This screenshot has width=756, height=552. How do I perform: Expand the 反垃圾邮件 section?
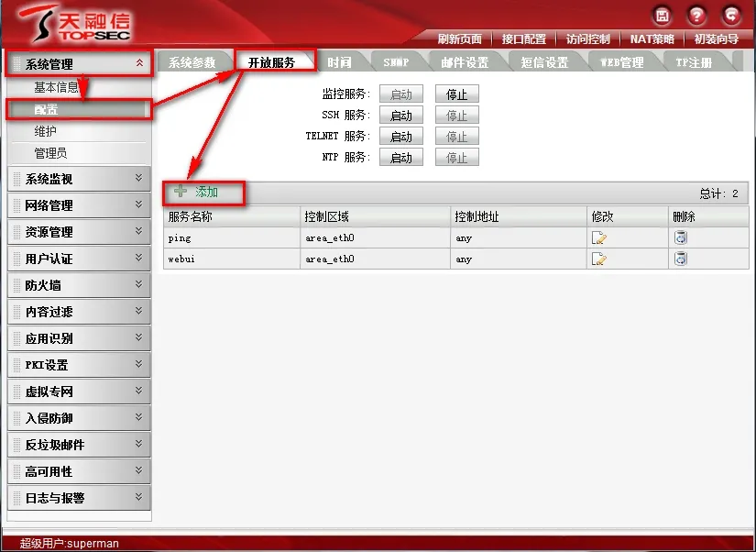79,445
